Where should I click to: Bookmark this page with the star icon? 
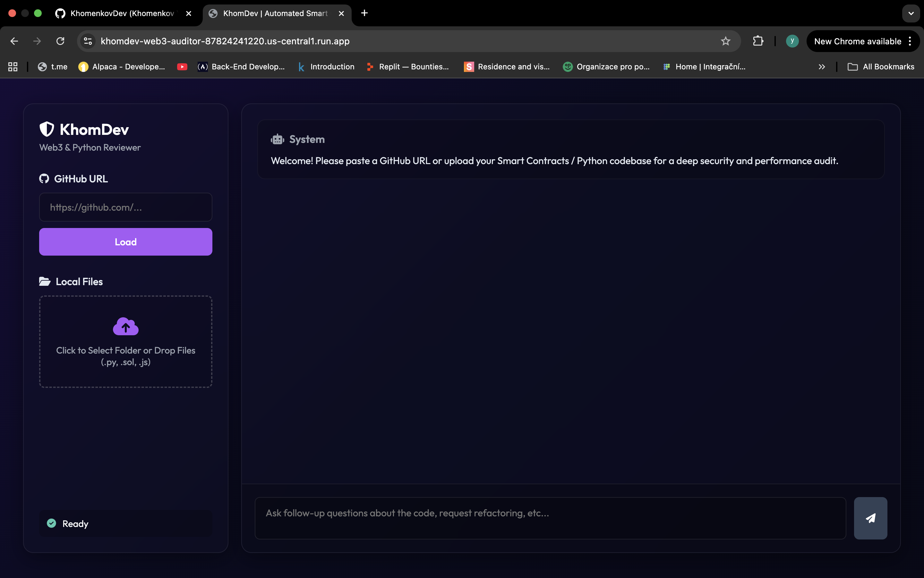pyautogui.click(x=725, y=41)
